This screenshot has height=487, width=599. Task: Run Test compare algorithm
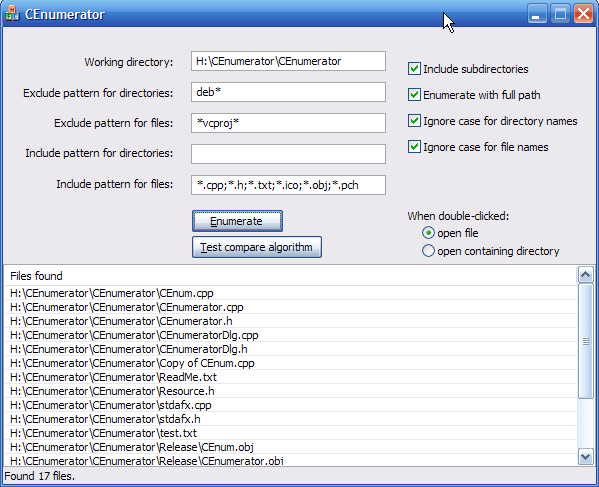[x=257, y=247]
